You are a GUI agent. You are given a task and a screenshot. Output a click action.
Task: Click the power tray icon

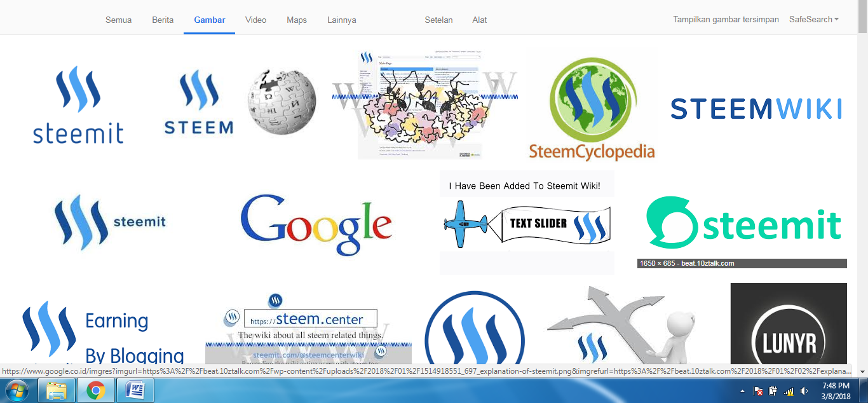click(773, 391)
